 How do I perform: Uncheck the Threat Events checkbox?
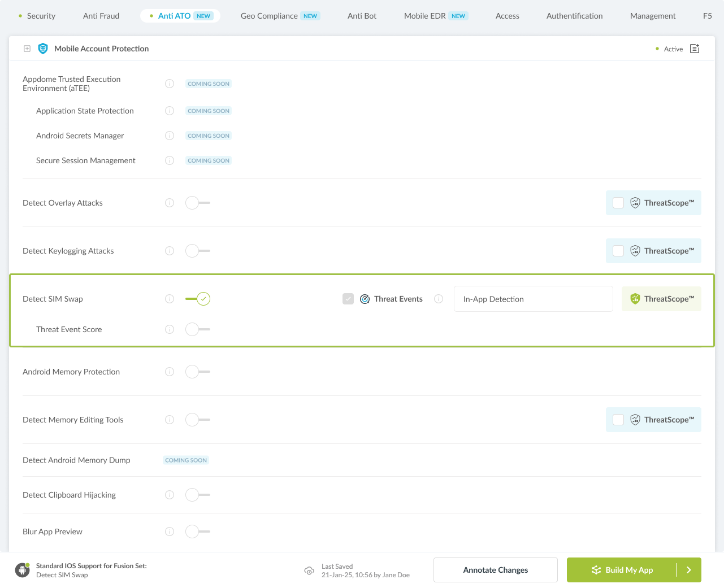348,299
